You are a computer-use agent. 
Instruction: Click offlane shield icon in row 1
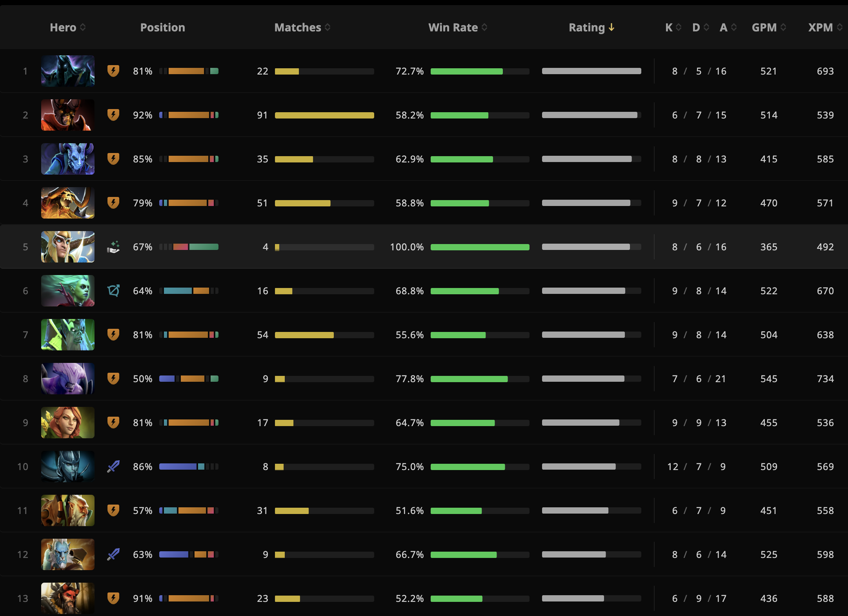(x=113, y=71)
